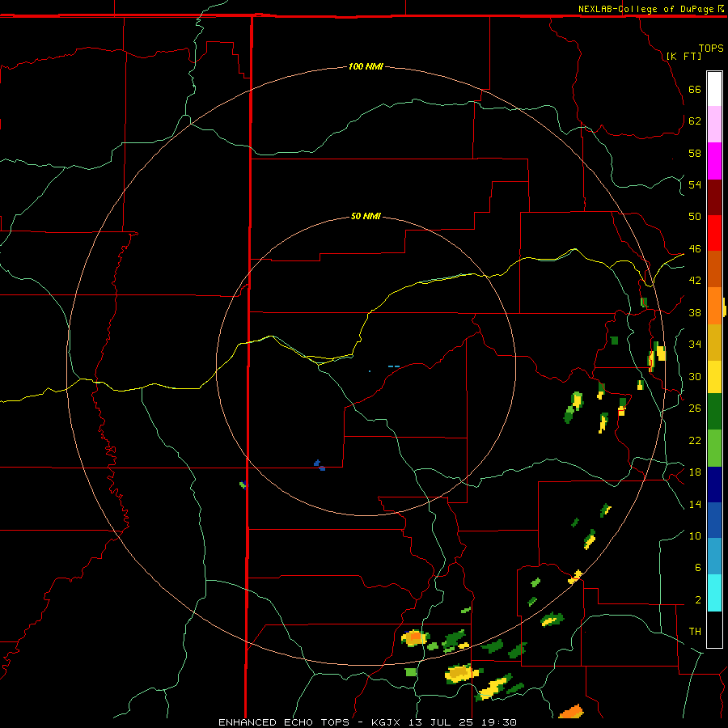The height and width of the screenshot is (728, 728).
Task: Click the white color swatch in the legend
Action: [714, 89]
